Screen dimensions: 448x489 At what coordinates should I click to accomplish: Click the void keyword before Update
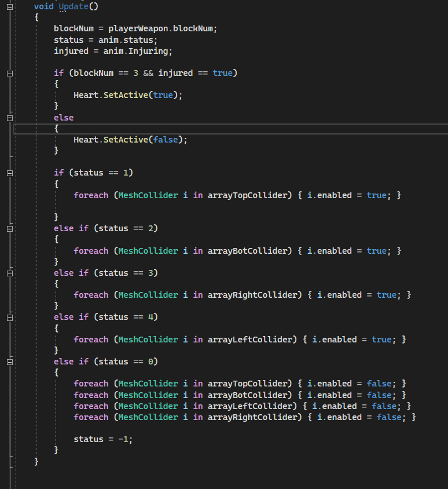[x=43, y=6]
